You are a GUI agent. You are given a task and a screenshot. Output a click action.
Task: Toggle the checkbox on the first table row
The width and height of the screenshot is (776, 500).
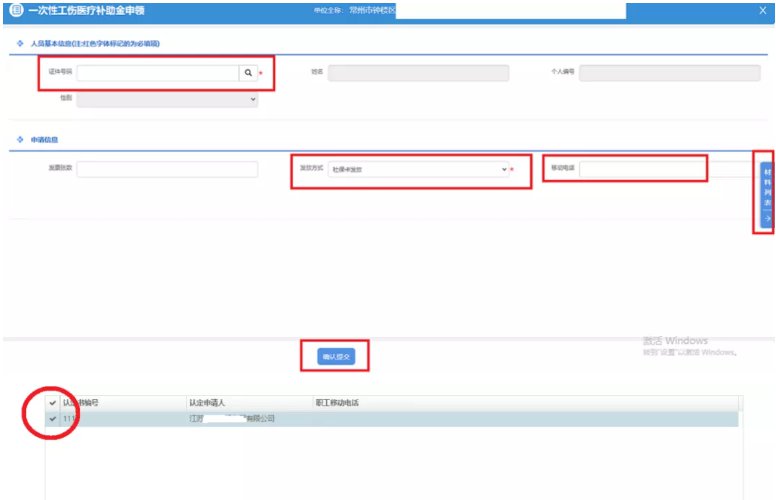[x=52, y=419]
